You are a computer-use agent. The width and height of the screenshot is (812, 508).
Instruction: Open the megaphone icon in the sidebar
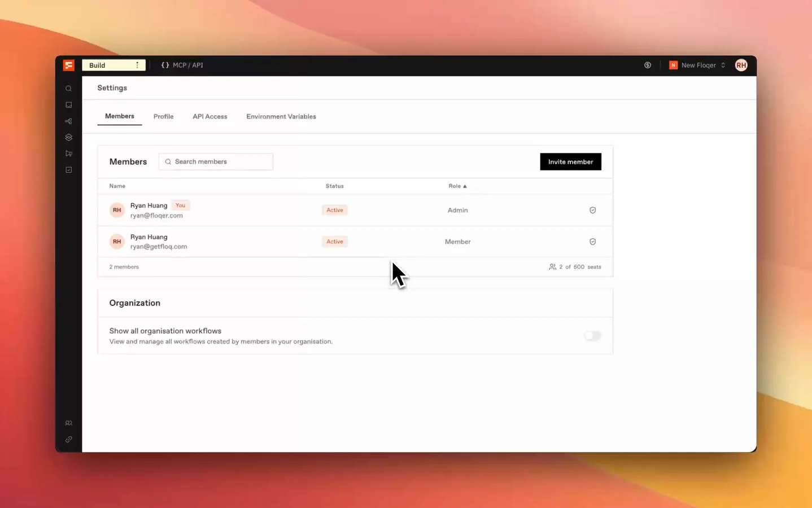[69, 154]
